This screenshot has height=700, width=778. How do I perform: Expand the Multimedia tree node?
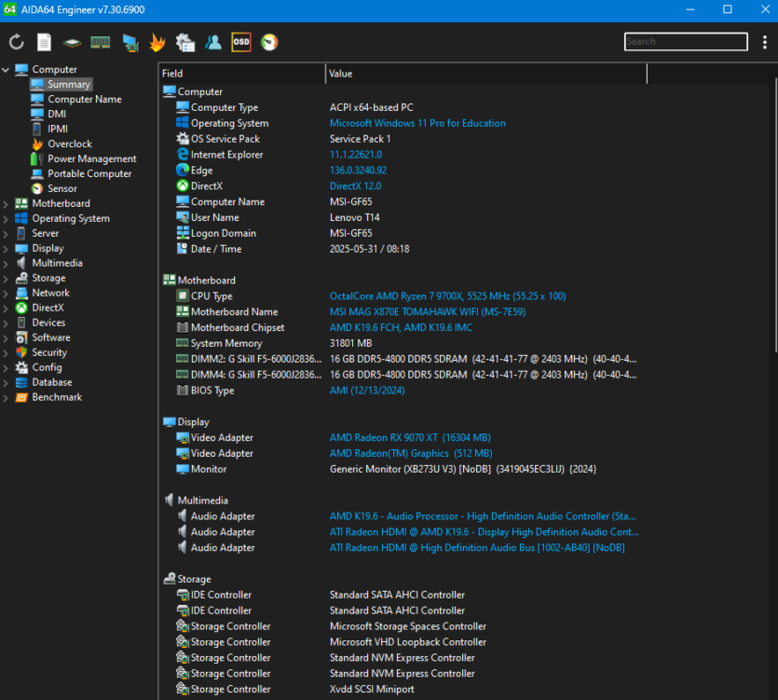(x=6, y=264)
